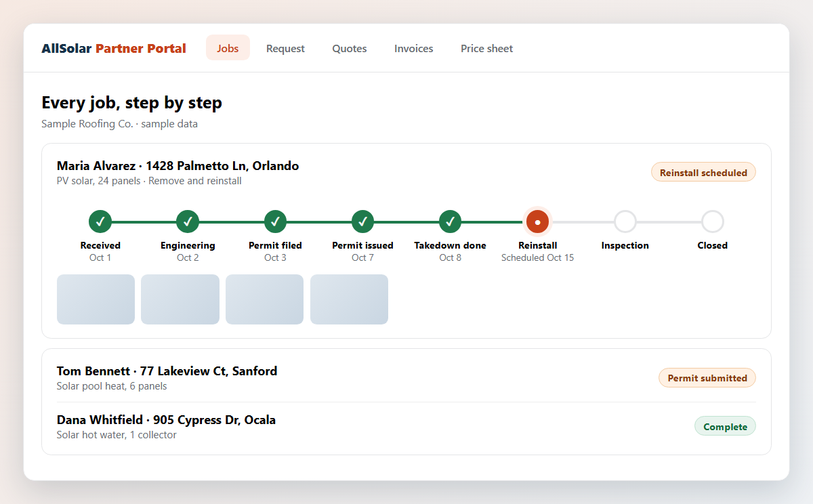Click the 'Oct 1' date under Received
The width and height of the screenshot is (813, 504).
click(100, 257)
